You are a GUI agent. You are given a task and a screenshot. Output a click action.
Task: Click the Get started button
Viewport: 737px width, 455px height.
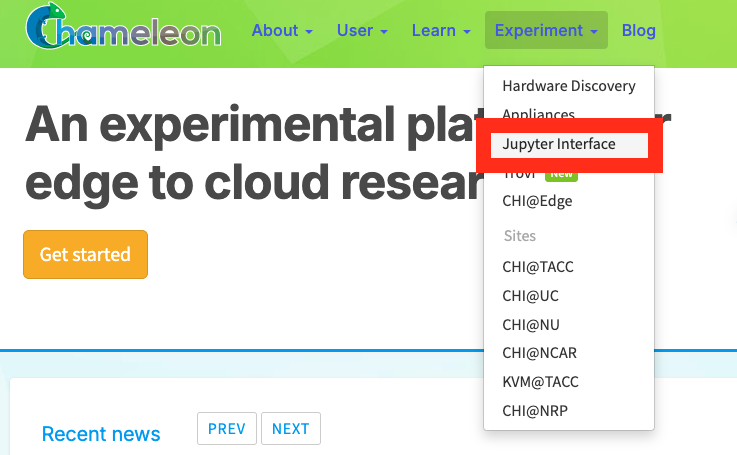(x=86, y=254)
